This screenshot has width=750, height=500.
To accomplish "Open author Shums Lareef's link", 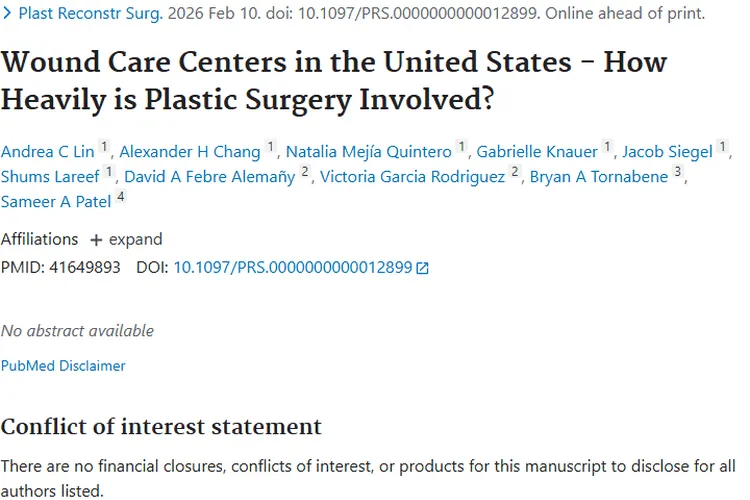I will 50,177.
